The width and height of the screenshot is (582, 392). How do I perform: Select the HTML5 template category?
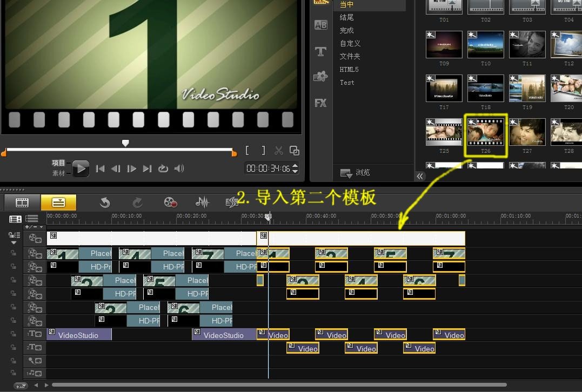tap(349, 69)
